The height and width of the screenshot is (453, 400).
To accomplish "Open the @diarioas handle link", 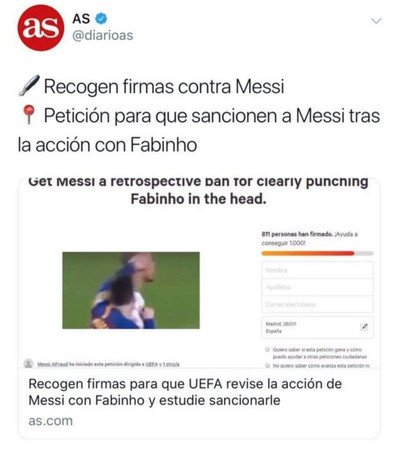I will pos(103,35).
